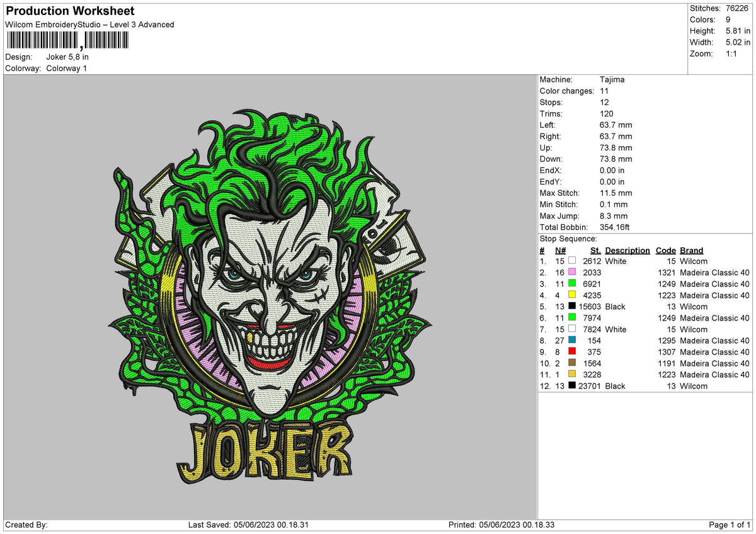Image resolution: width=756 pixels, height=534 pixels.
Task: Select the Colors value '9'
Action: click(728, 20)
